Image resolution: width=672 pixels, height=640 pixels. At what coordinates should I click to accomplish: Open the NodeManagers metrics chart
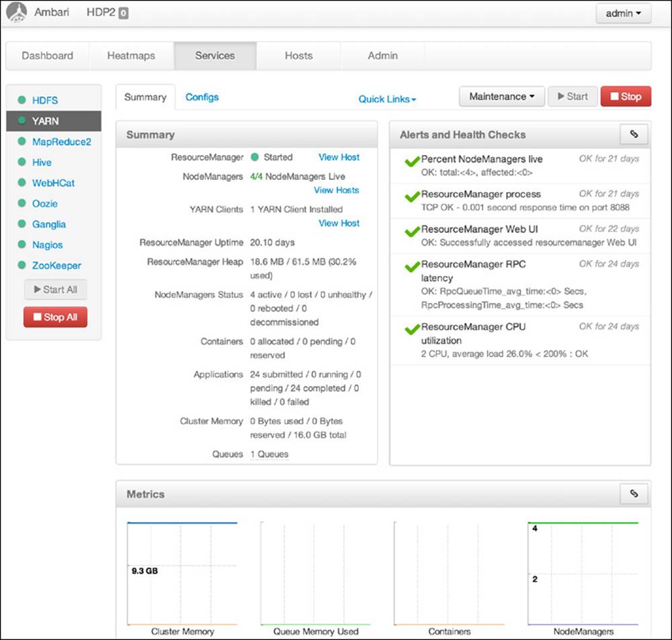(583, 574)
